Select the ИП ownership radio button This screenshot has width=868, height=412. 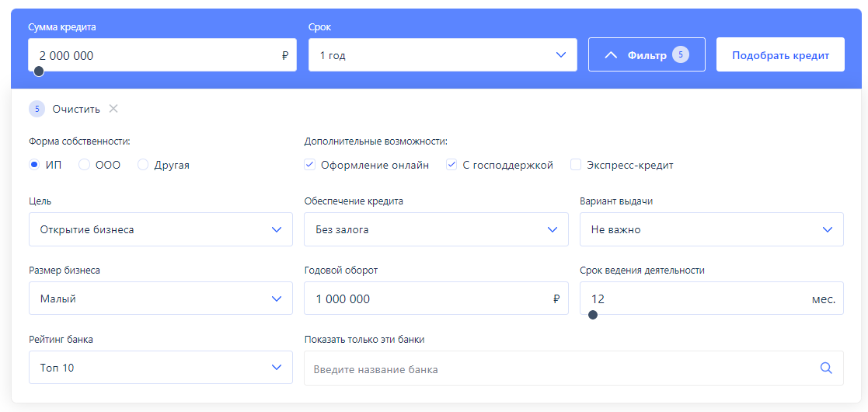tap(34, 165)
